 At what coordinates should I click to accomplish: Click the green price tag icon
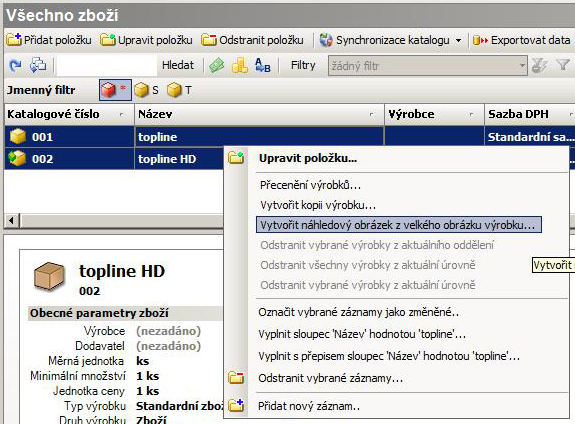[x=217, y=66]
